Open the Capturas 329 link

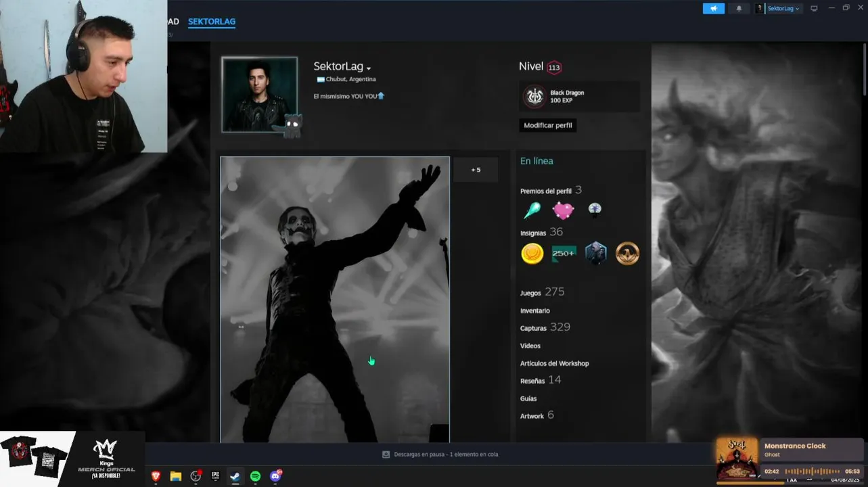(545, 327)
